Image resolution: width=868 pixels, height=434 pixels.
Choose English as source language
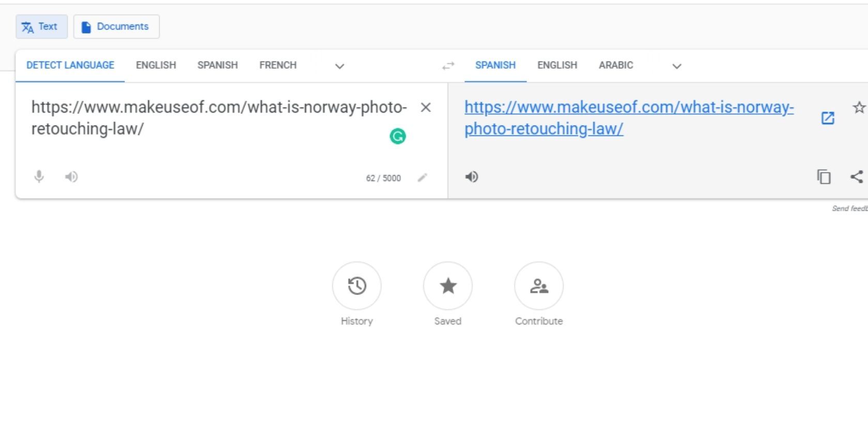pos(156,65)
